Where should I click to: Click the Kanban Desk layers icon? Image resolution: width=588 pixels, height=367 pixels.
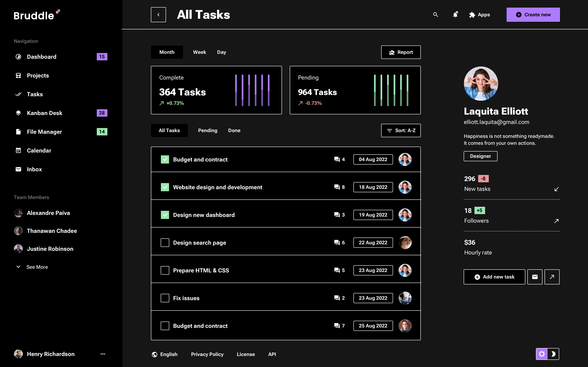coord(18,113)
